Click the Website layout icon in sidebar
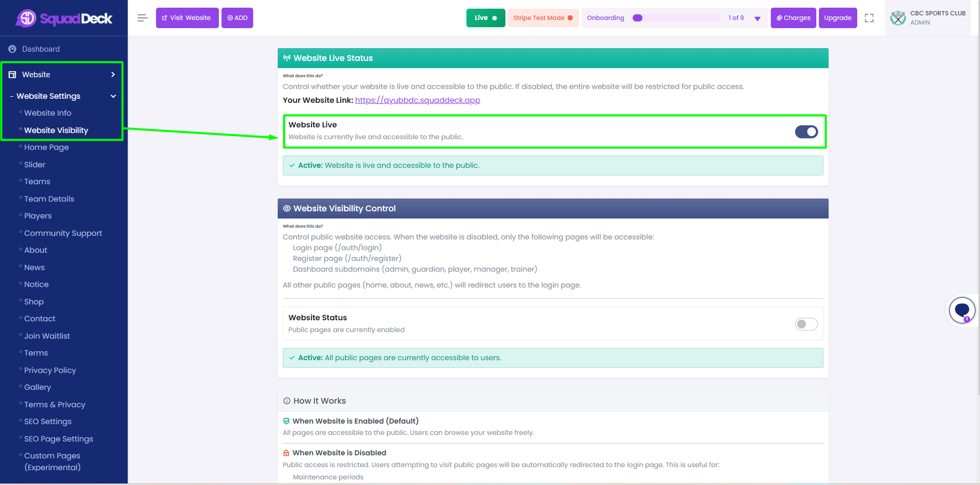Screen dimensions: 980x485 click(x=12, y=75)
